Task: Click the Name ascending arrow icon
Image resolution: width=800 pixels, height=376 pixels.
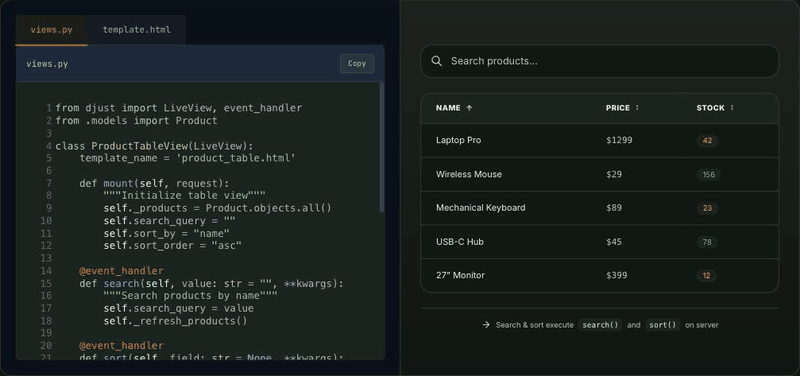Action: click(x=469, y=108)
